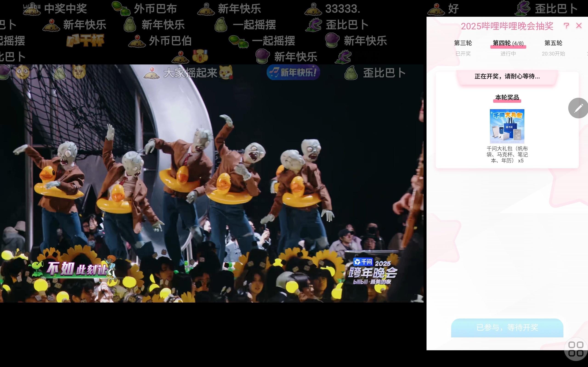Close the 2025 lottery panel
This screenshot has width=588, height=367.
click(579, 26)
